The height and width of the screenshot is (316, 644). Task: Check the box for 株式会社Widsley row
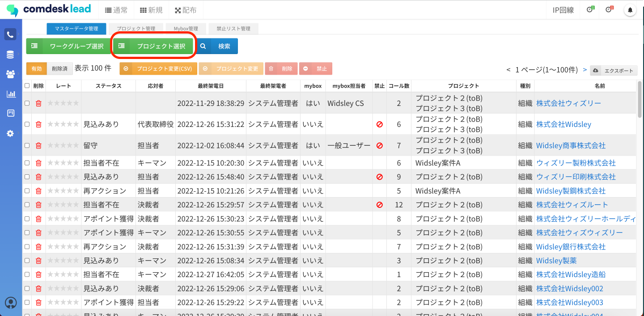pyautogui.click(x=27, y=124)
